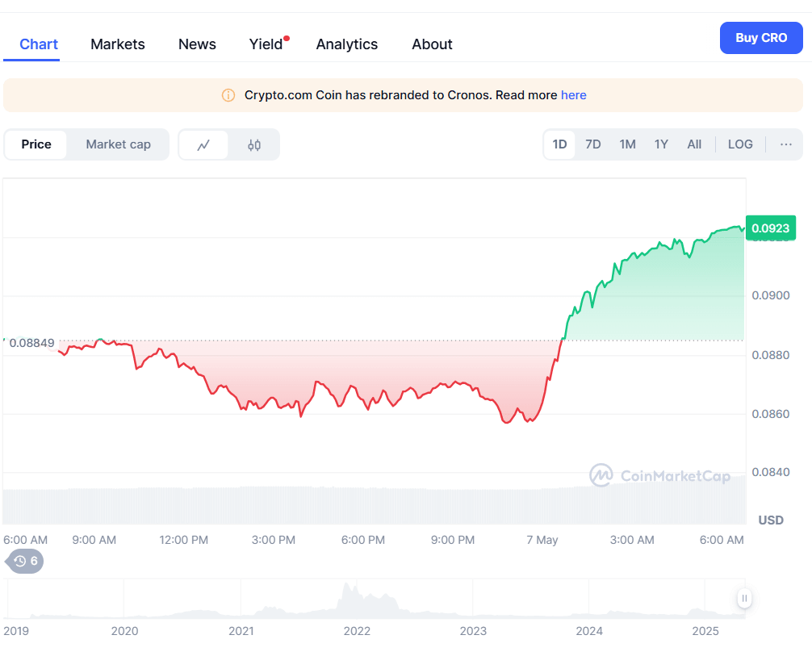
Task: Click the 0.0880 price axis label
Action: (x=771, y=355)
